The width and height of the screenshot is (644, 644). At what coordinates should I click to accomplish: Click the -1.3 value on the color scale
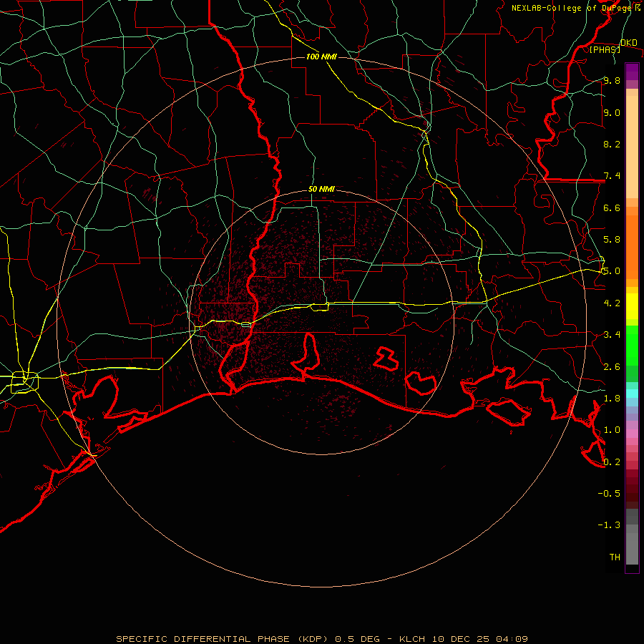pos(609,525)
